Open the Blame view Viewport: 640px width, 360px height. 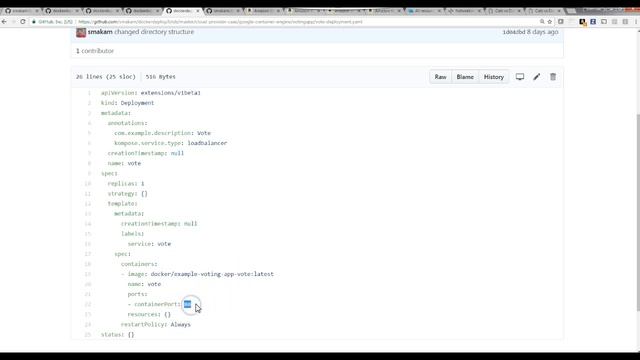click(465, 77)
